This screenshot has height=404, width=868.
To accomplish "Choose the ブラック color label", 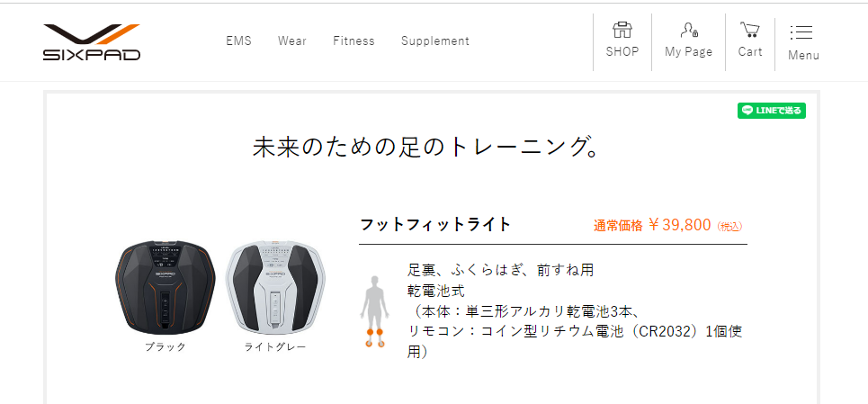I will (x=165, y=347).
